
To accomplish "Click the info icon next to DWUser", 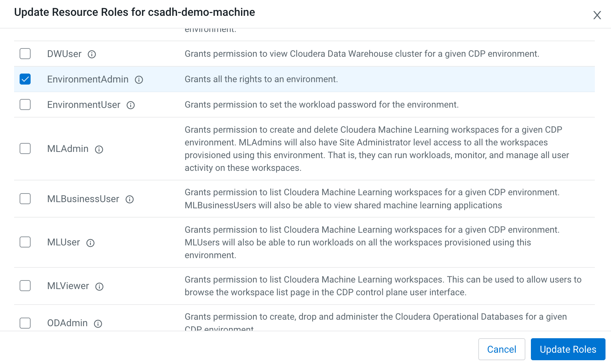I will point(92,54).
